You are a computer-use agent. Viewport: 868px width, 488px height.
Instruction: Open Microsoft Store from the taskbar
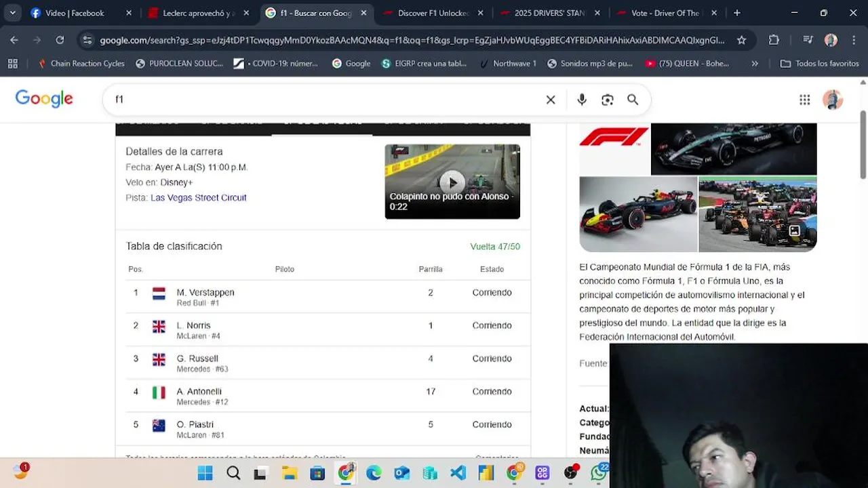pos(317,473)
